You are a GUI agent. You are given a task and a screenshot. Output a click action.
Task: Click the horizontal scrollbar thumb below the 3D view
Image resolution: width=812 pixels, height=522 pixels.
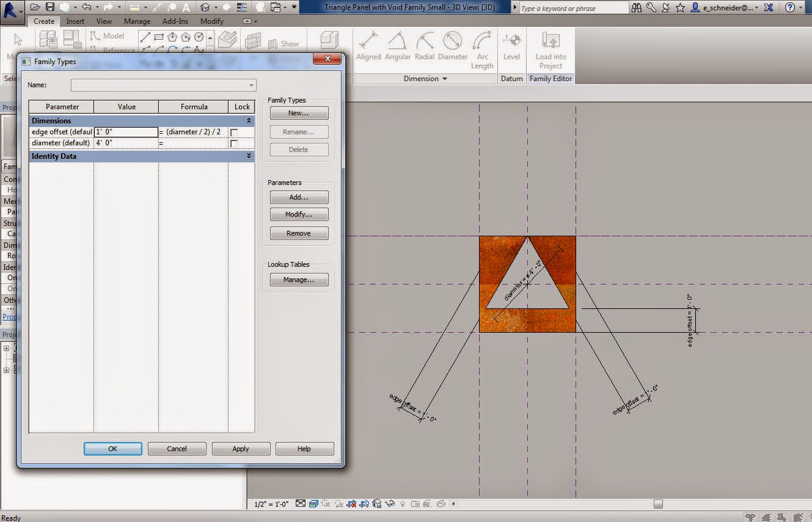point(658,504)
